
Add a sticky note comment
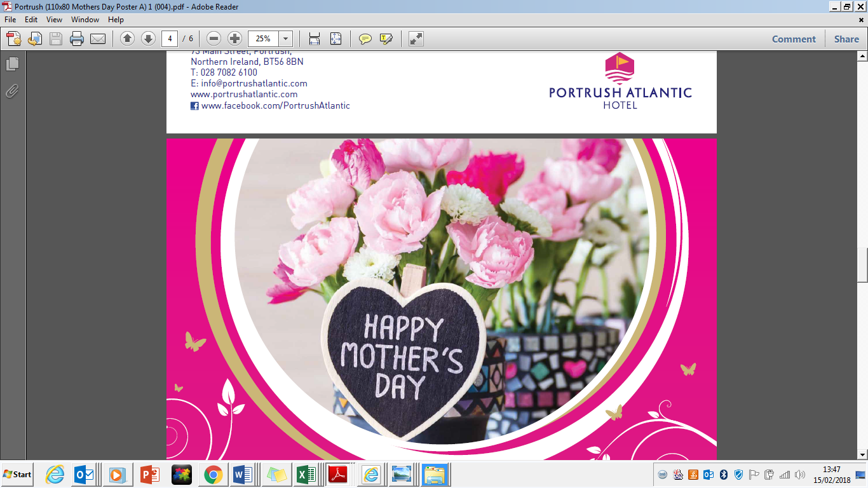[365, 39]
